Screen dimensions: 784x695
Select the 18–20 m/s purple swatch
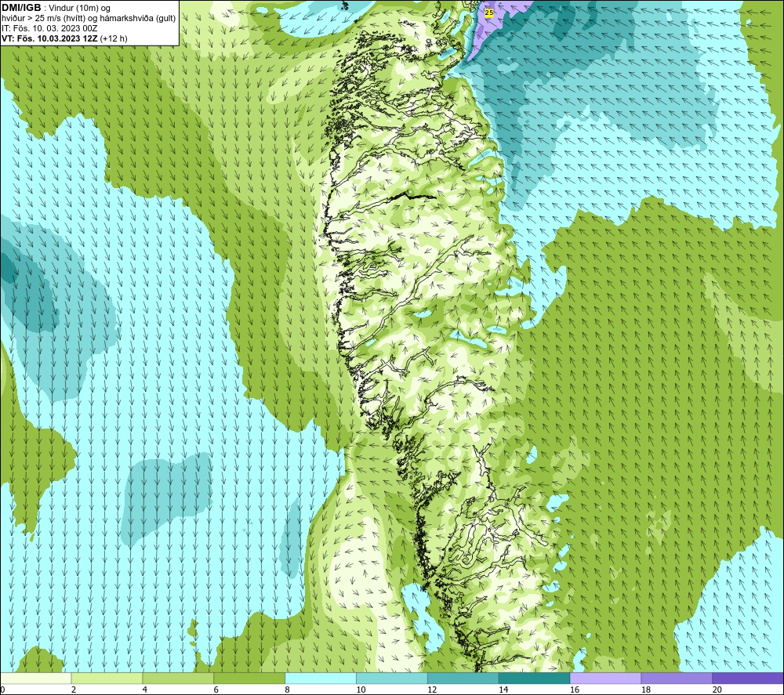click(677, 678)
